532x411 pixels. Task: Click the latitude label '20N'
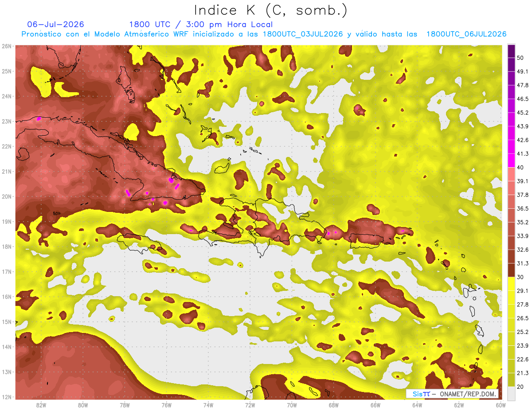pos(7,196)
